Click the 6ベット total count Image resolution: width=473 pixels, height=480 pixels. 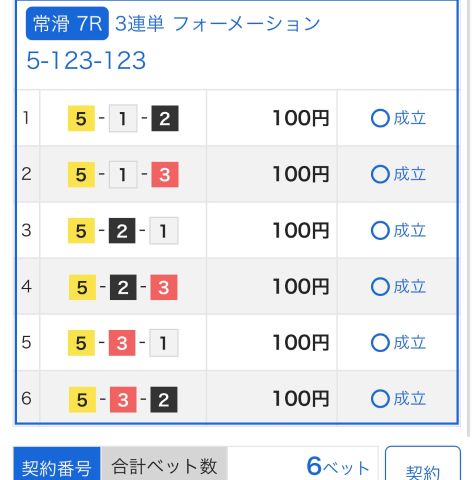click(x=338, y=466)
